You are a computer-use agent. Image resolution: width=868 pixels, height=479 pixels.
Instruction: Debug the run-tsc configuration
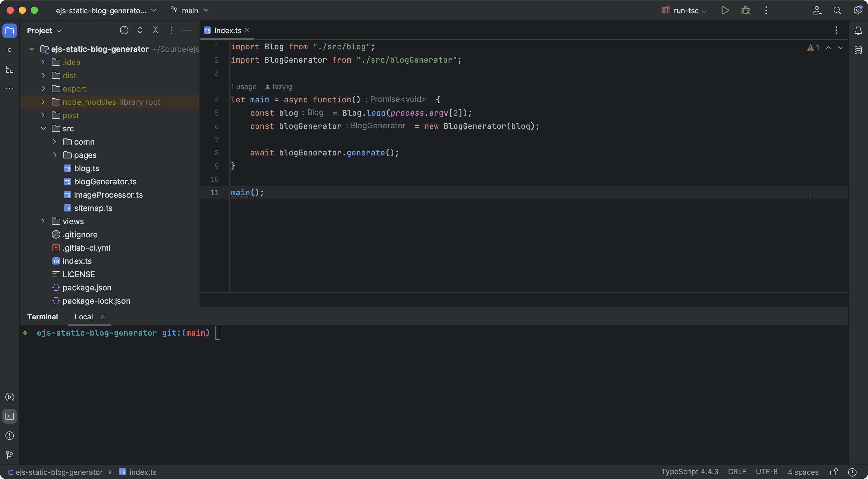point(745,11)
